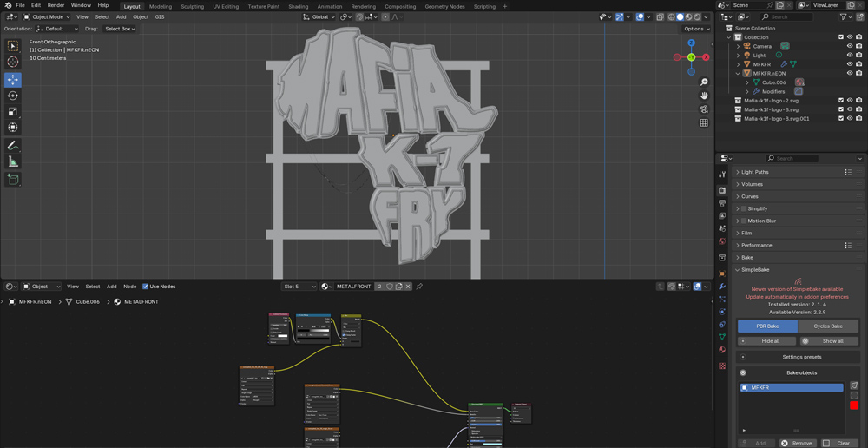The height and width of the screenshot is (448, 868).
Task: Enable the Motion Blur checkbox
Action: (x=744, y=221)
